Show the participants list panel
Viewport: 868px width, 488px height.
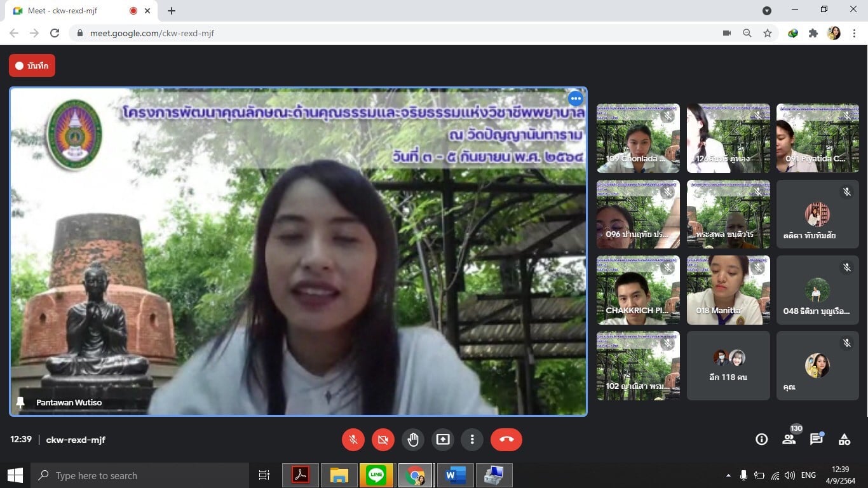click(x=789, y=439)
